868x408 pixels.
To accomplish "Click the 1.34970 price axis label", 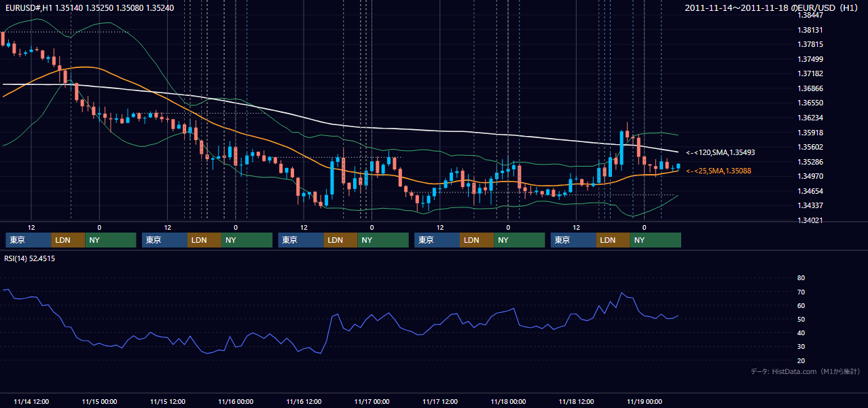I will [x=810, y=176].
